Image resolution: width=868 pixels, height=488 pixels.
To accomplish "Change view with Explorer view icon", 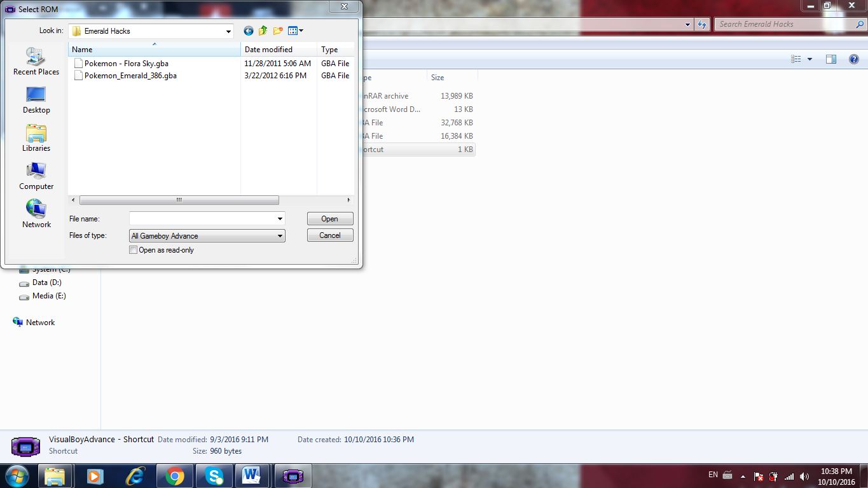I will coord(796,59).
